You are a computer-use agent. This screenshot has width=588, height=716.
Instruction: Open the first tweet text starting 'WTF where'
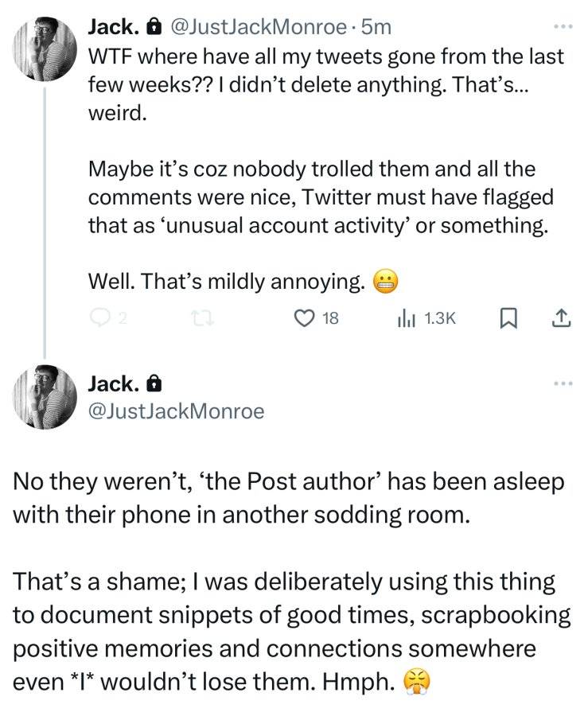tap(326, 85)
